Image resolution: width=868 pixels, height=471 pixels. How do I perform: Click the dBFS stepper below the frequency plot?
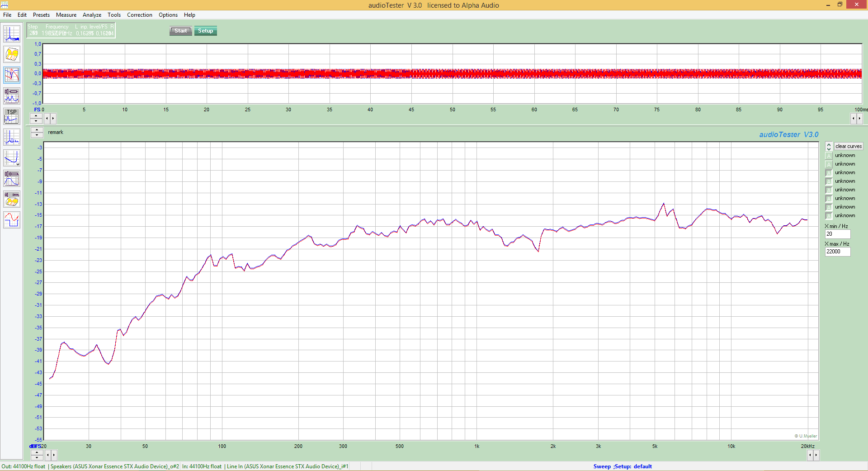pos(37,455)
